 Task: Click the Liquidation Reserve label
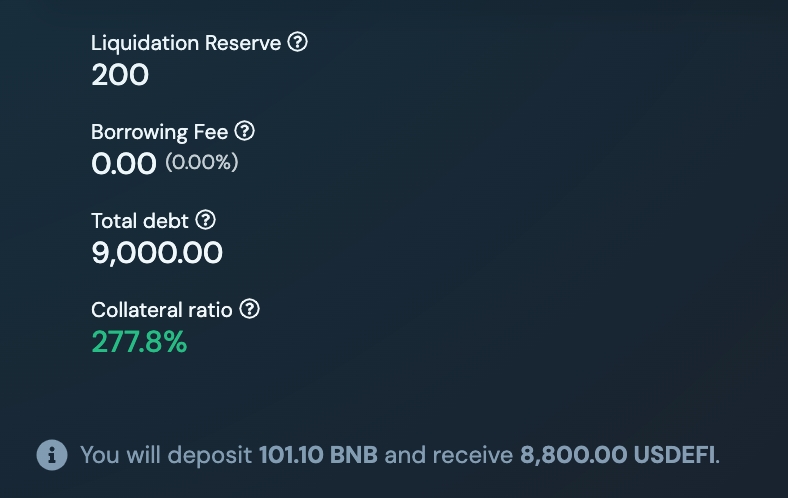click(x=186, y=44)
